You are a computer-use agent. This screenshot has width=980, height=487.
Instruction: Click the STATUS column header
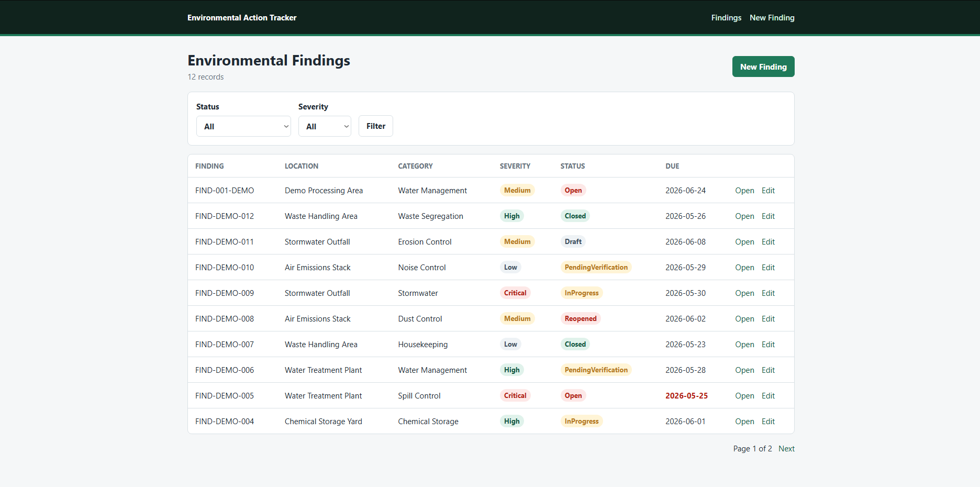(x=573, y=166)
